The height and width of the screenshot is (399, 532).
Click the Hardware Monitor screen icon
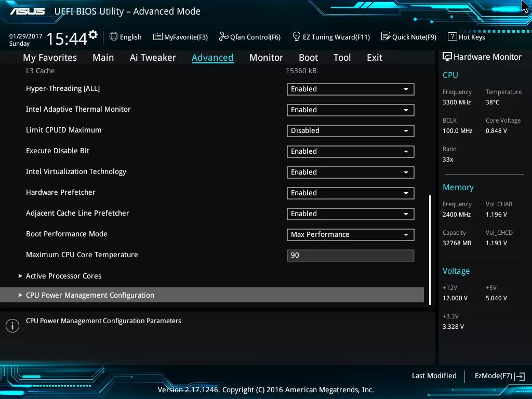click(447, 57)
